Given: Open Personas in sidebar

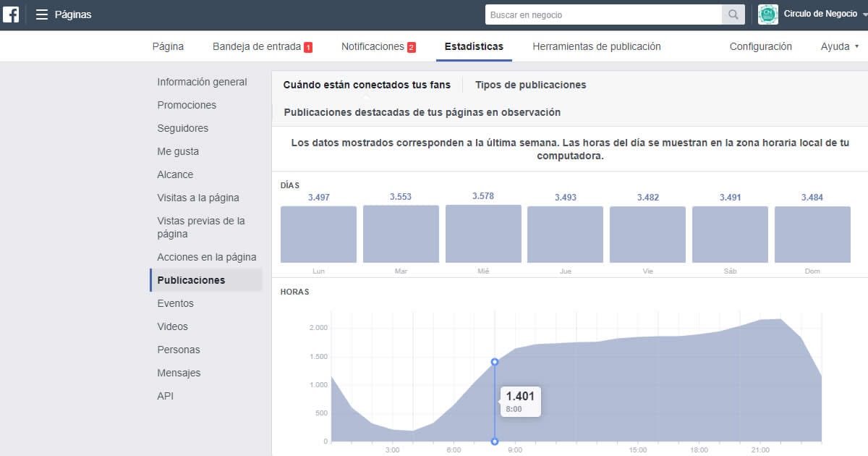Looking at the screenshot, I should click(x=179, y=350).
